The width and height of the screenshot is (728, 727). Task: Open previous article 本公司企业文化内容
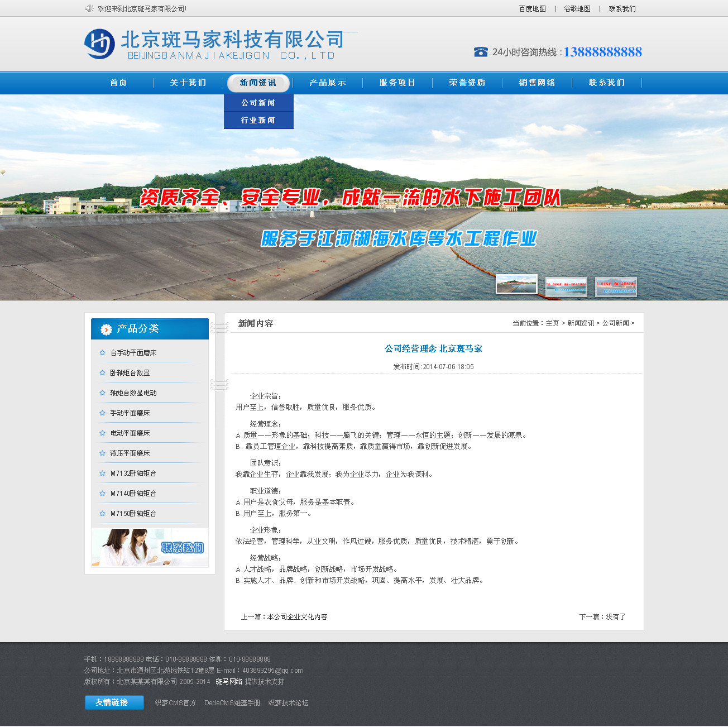coord(297,617)
